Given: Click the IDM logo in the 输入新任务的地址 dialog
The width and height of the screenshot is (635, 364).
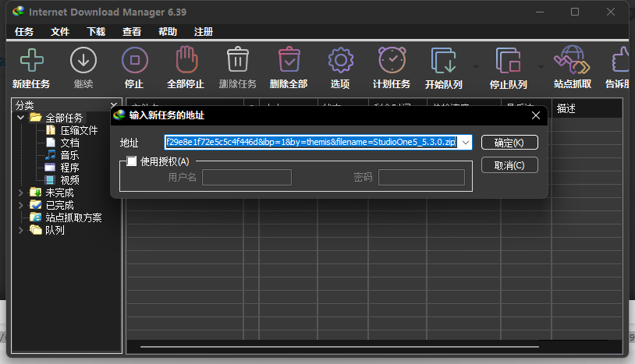Looking at the screenshot, I should click(119, 115).
